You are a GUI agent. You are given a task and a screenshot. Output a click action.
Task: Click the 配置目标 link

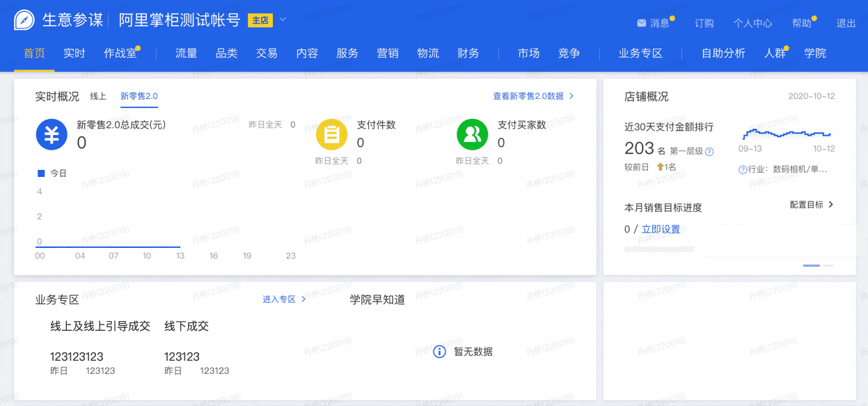807,205
